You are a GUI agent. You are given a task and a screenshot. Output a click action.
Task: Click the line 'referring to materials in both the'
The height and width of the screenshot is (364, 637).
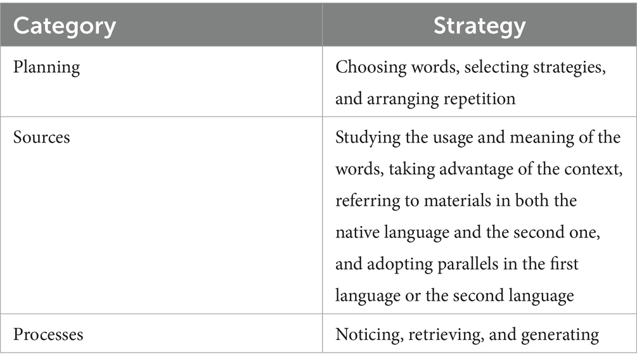click(x=456, y=199)
